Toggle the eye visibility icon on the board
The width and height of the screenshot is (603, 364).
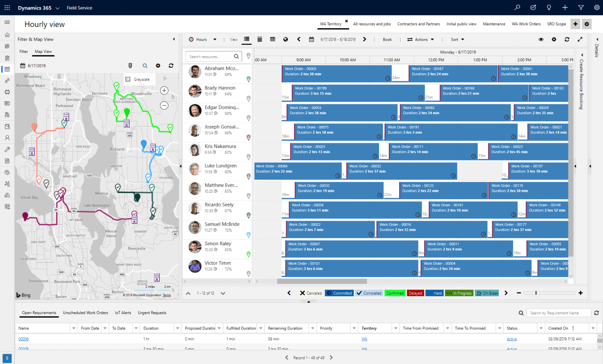pyautogui.click(x=541, y=39)
